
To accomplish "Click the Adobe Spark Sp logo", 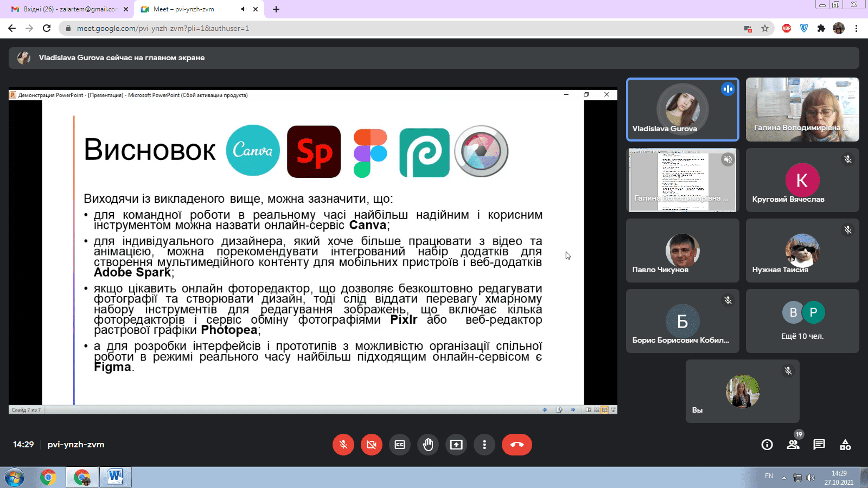I will [x=314, y=151].
